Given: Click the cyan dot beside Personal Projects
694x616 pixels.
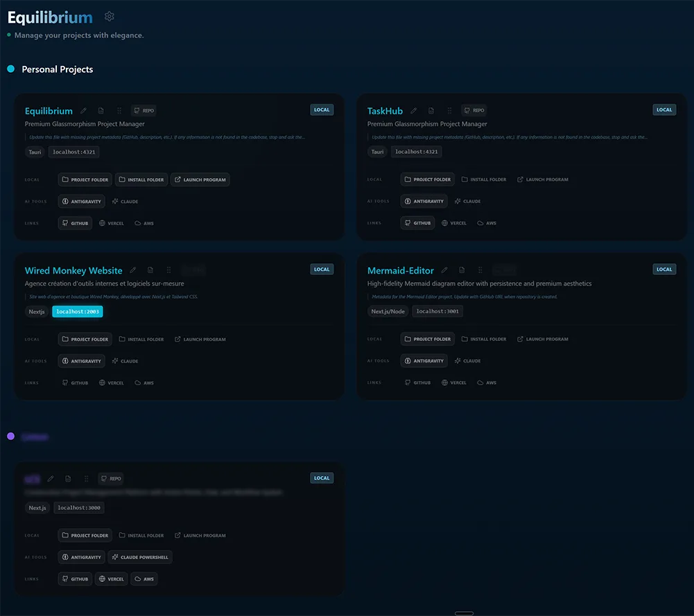Looking at the screenshot, I should click(10, 69).
